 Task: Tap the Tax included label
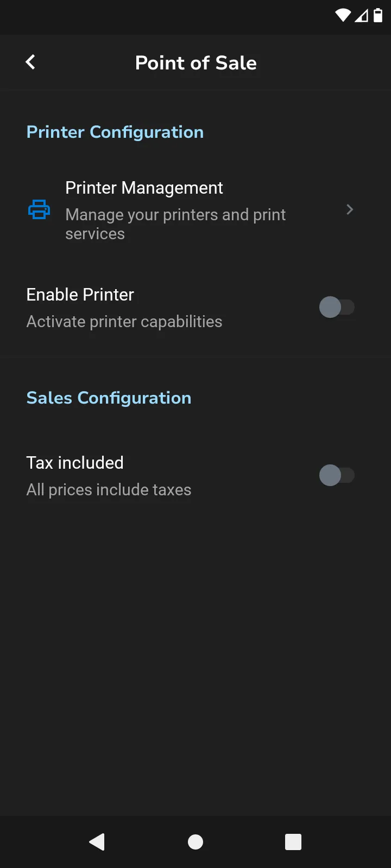pyautogui.click(x=75, y=463)
